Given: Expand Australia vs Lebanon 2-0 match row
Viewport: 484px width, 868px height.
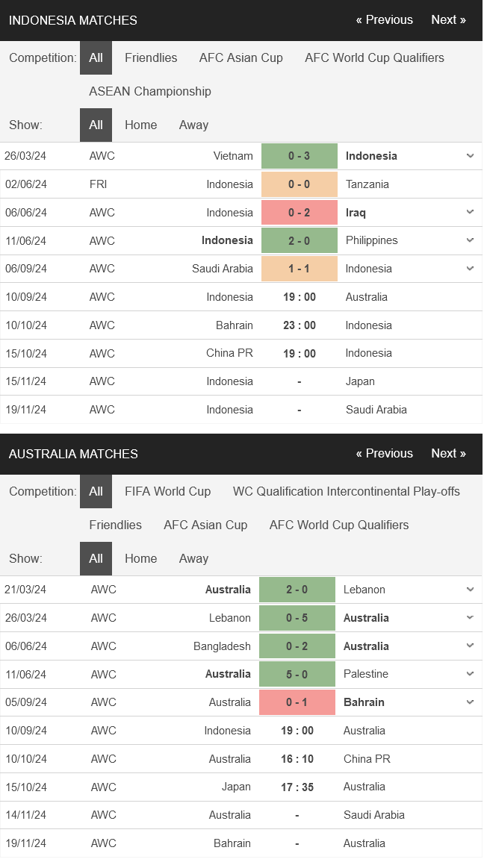Looking at the screenshot, I should (470, 590).
